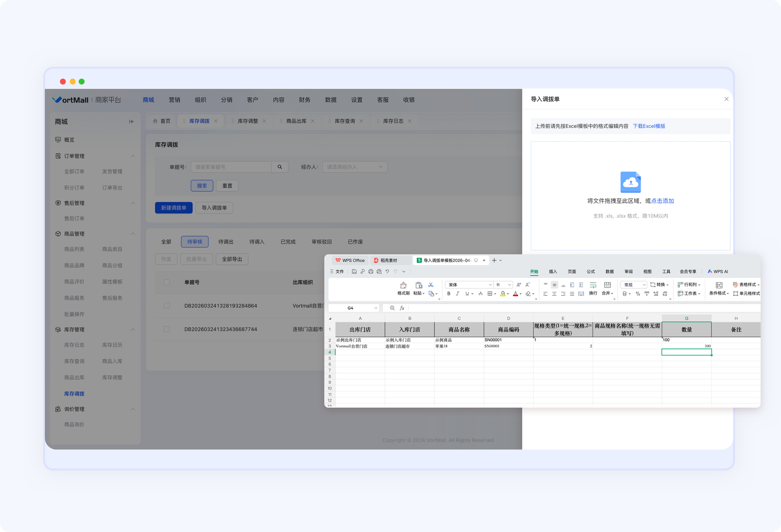781x532 pixels.
Task: Click the print icon in WPS toolbar
Action: [x=370, y=272]
